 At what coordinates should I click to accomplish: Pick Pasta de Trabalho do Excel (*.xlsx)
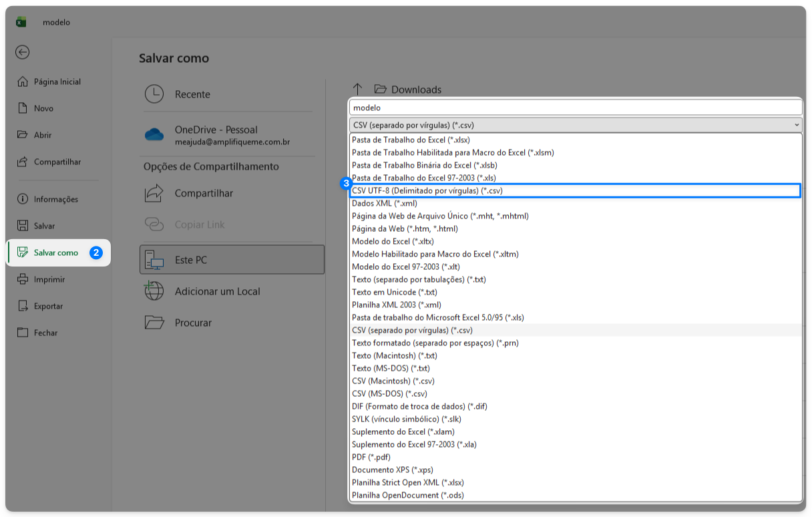(411, 140)
